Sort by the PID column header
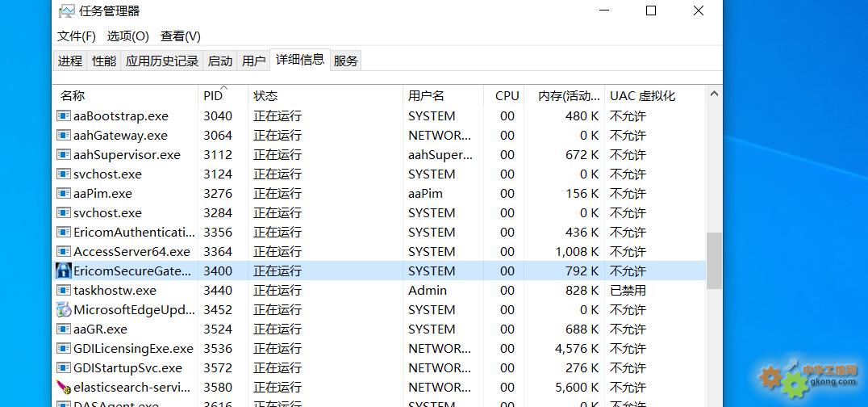The width and height of the screenshot is (868, 407). coord(223,96)
